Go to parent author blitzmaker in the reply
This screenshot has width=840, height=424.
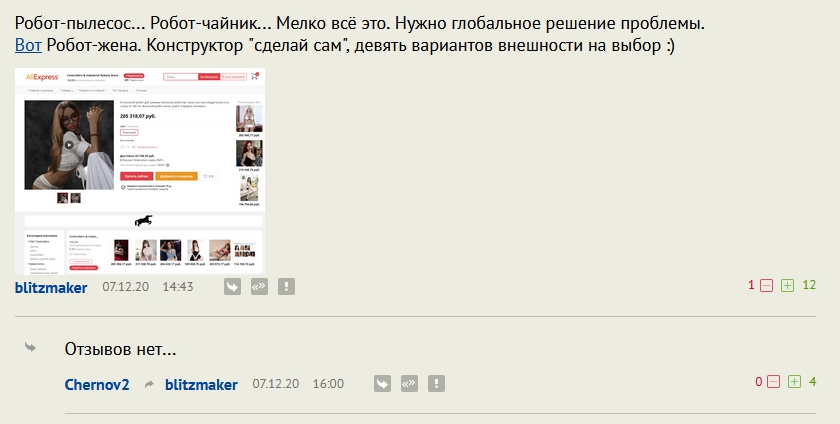(x=201, y=384)
